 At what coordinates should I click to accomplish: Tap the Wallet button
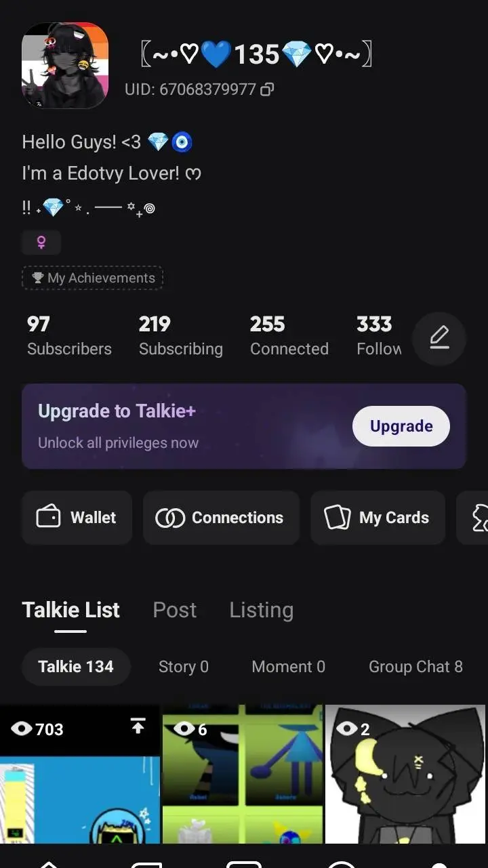(x=77, y=518)
